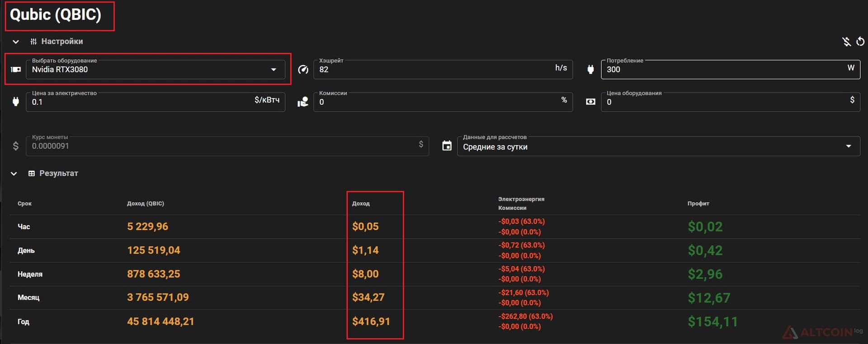
Task: Click the Комиссии percent field
Action: point(443,102)
